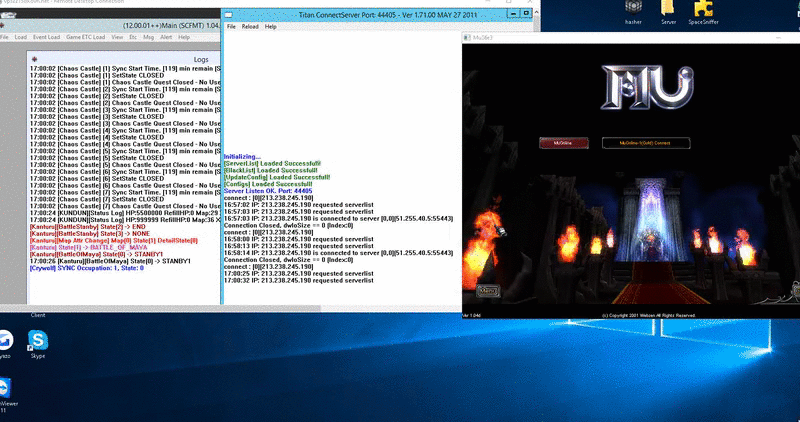The image size is (800, 422).
Task: Click the MU logo in game window
Action: click(x=647, y=87)
